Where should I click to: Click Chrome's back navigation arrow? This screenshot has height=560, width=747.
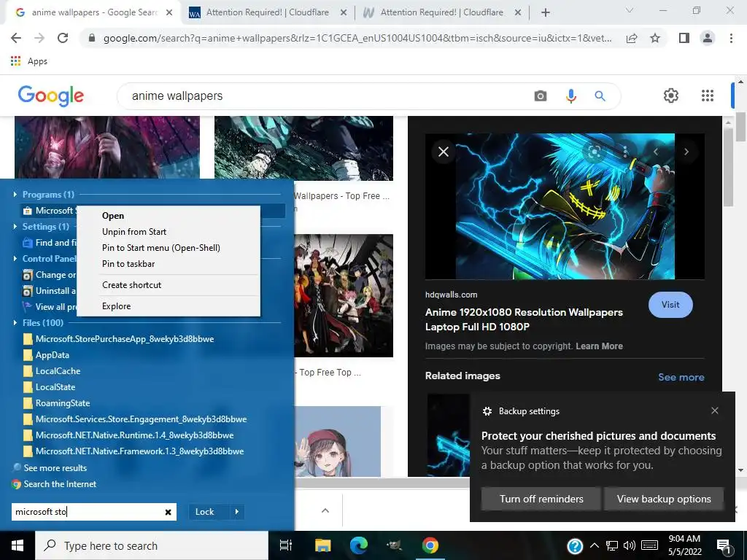(x=16, y=38)
